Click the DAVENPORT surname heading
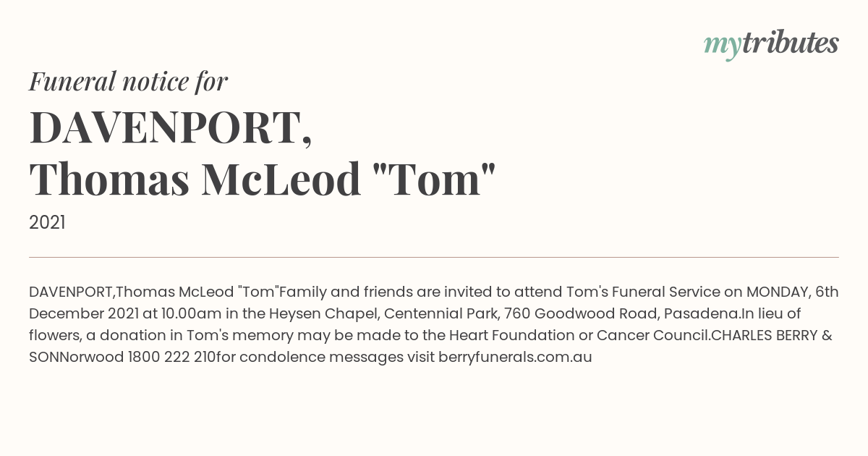868x456 pixels. [x=171, y=127]
